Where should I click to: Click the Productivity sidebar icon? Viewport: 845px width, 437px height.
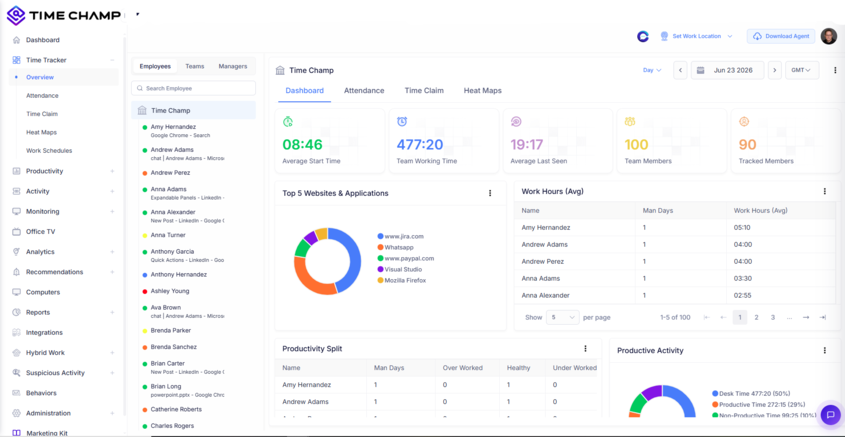[16, 171]
